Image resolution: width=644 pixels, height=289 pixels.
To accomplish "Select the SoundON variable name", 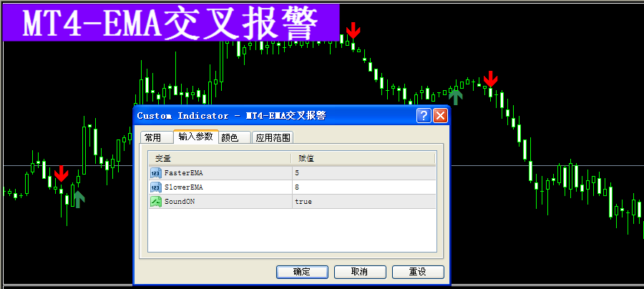I will tap(179, 202).
